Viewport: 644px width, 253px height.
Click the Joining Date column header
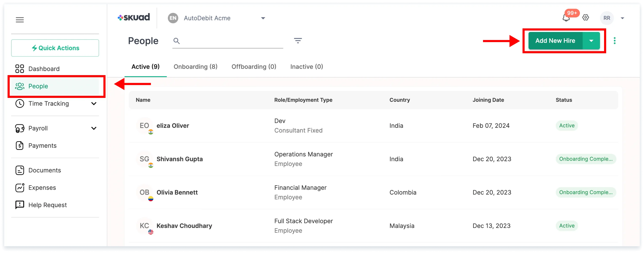pyautogui.click(x=488, y=100)
